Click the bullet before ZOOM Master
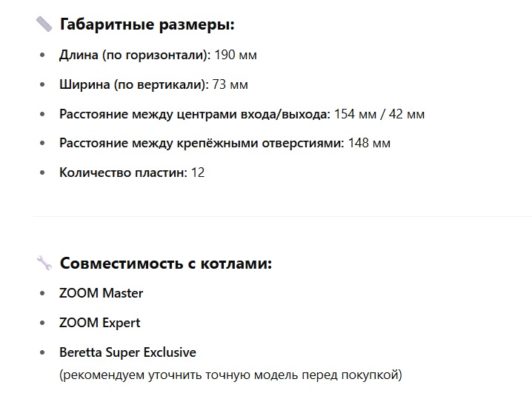 pyautogui.click(x=42, y=294)
